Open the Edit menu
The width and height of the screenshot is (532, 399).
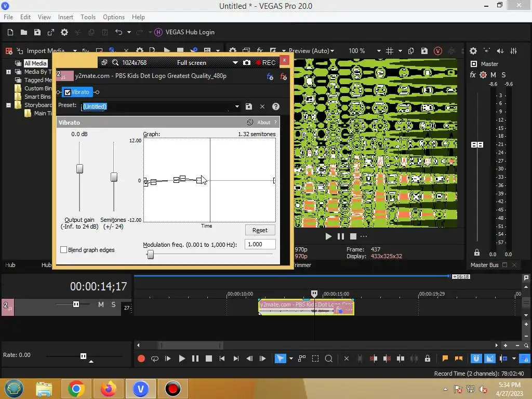click(25, 17)
